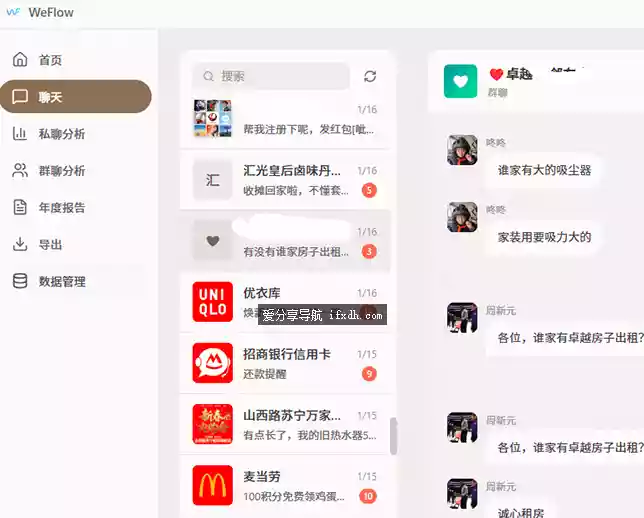The image size is (644, 518).
Task: Click 咚咚's avatar beside 谁家有大的吸尘器
Action: tap(462, 150)
